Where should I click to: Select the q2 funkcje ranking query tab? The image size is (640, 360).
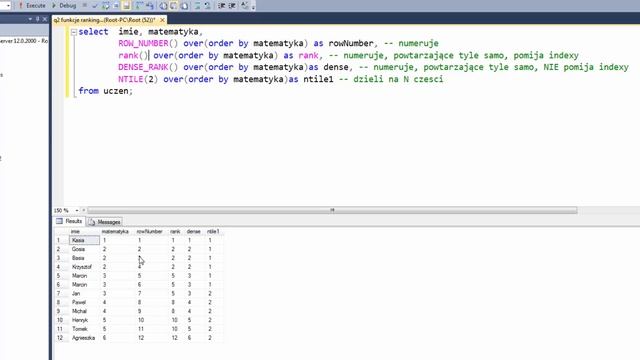click(104, 20)
